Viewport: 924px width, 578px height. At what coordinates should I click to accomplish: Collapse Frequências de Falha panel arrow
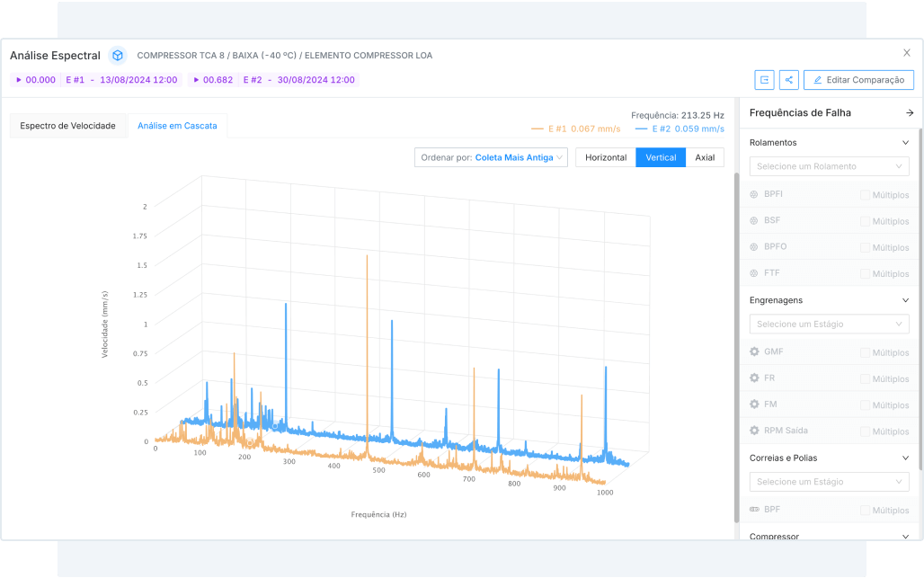click(x=910, y=113)
